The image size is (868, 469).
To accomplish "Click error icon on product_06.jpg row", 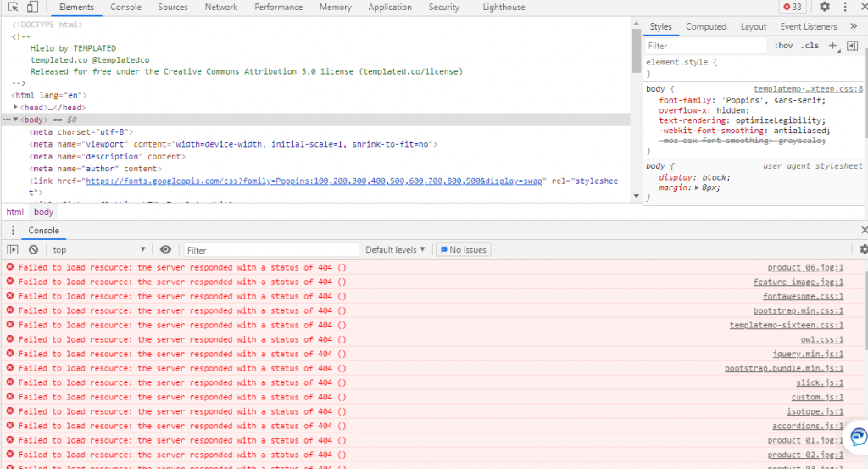I will (x=10, y=267).
